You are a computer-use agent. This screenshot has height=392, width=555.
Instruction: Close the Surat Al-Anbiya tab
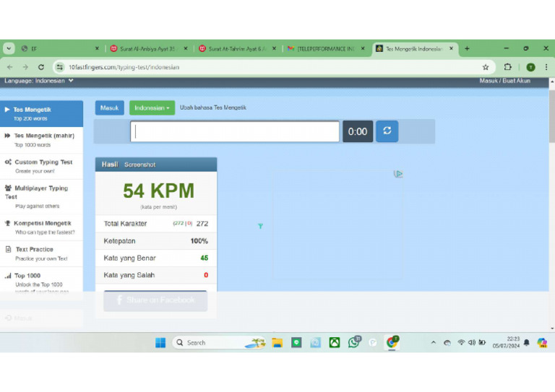pyautogui.click(x=186, y=49)
